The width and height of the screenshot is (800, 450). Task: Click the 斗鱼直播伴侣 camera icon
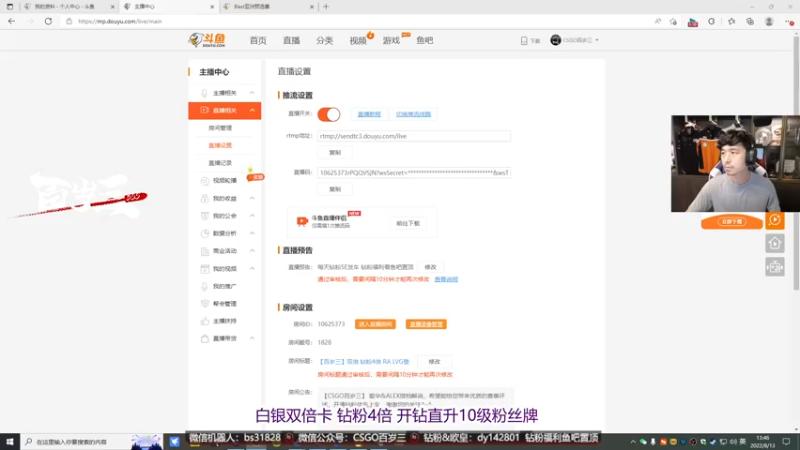pos(302,221)
